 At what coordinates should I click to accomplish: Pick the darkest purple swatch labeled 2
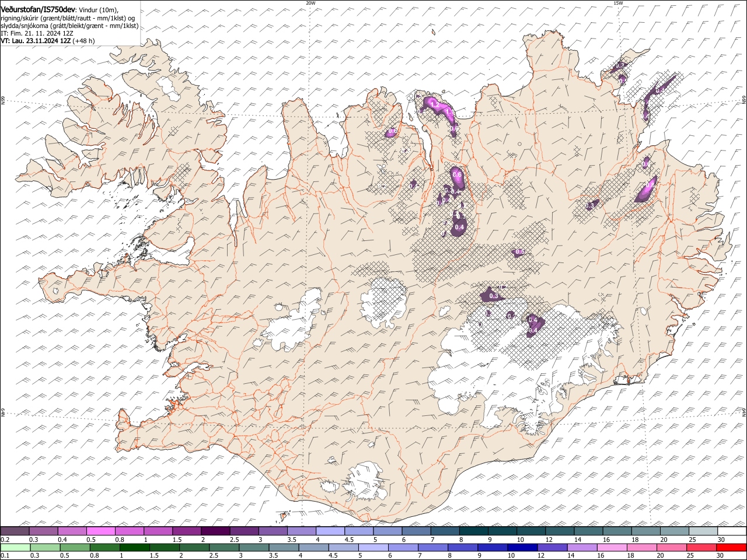(x=215, y=531)
